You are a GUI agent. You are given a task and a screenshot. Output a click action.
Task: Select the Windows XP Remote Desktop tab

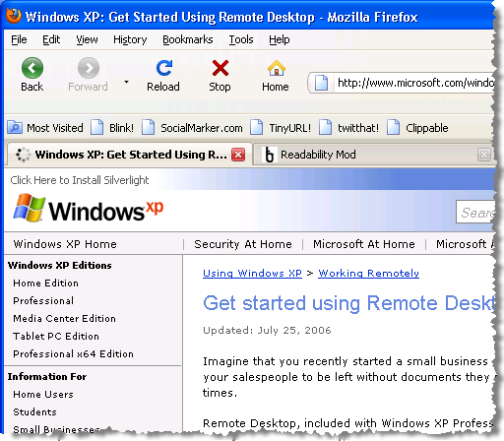[130, 155]
